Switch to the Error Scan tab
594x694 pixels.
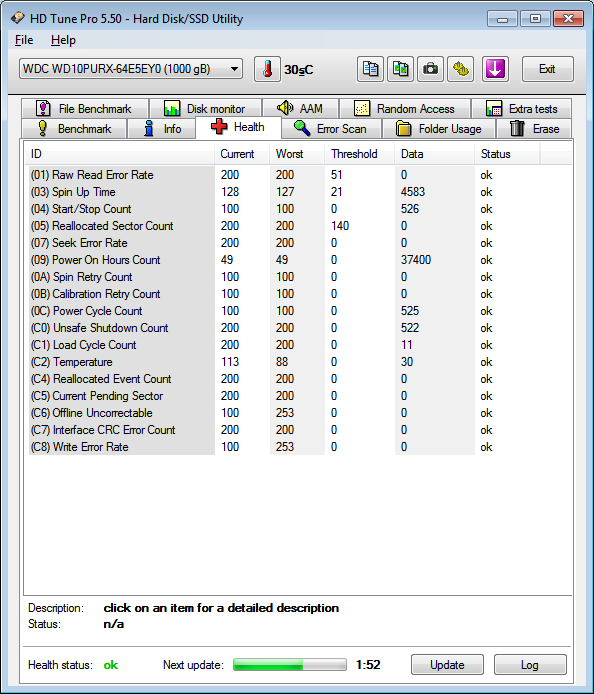[x=331, y=129]
